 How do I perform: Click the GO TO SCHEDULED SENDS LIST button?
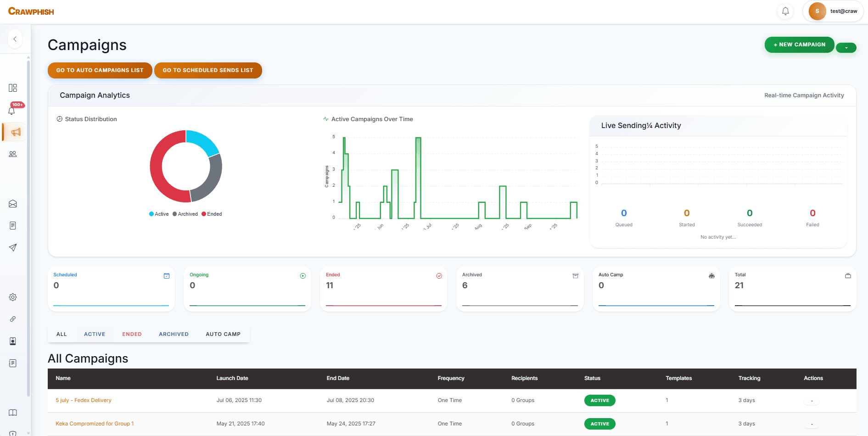pyautogui.click(x=208, y=70)
